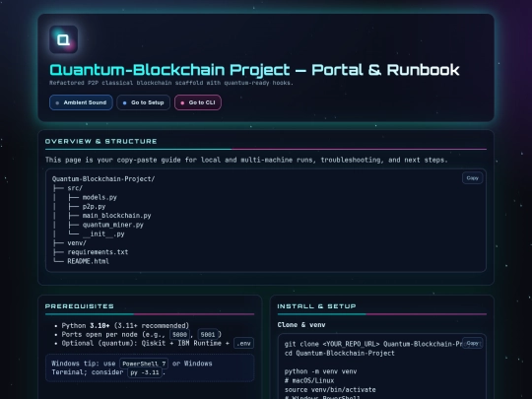Click the Q logo icon
Image resolution: width=532 pixels, height=399 pixels.
point(63,39)
